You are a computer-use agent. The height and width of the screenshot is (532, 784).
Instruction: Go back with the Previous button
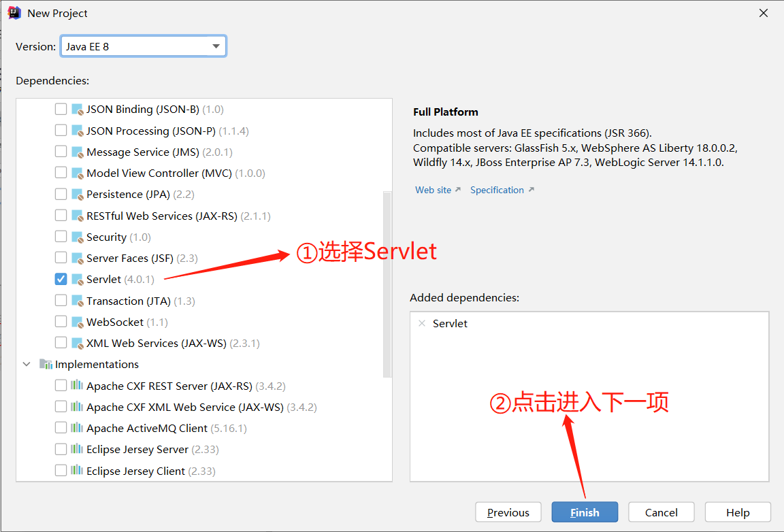pyautogui.click(x=508, y=512)
